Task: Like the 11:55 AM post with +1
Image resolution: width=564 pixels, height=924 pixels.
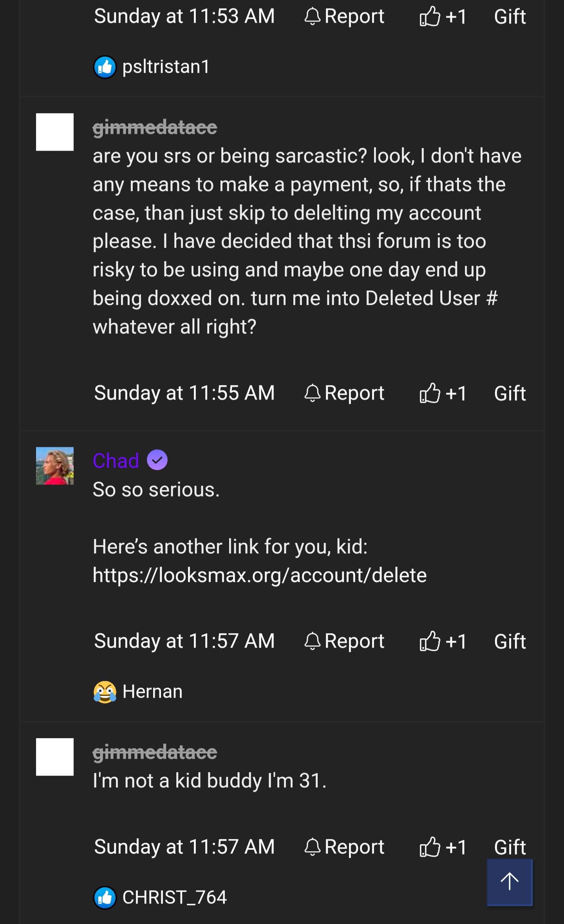Action: click(443, 393)
